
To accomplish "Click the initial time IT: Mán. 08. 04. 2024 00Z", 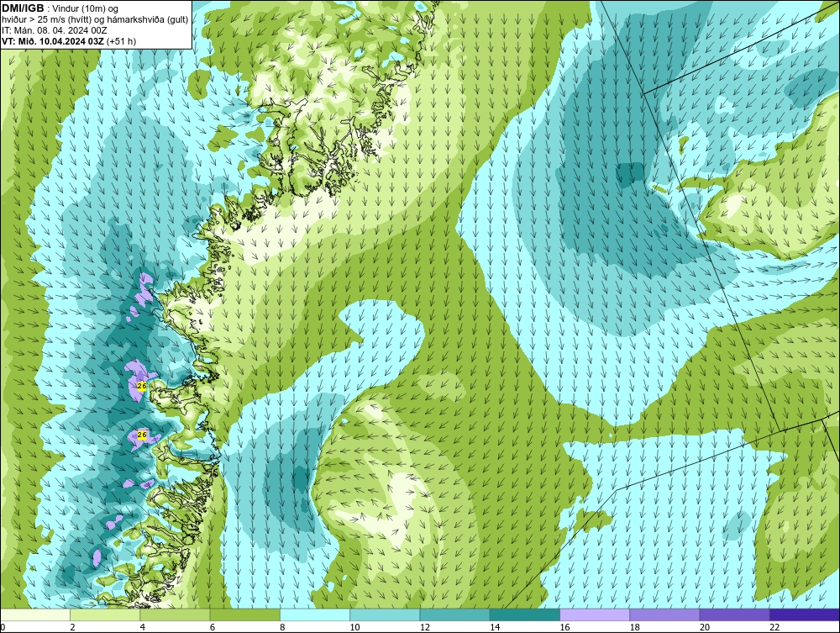I will (x=54, y=30).
